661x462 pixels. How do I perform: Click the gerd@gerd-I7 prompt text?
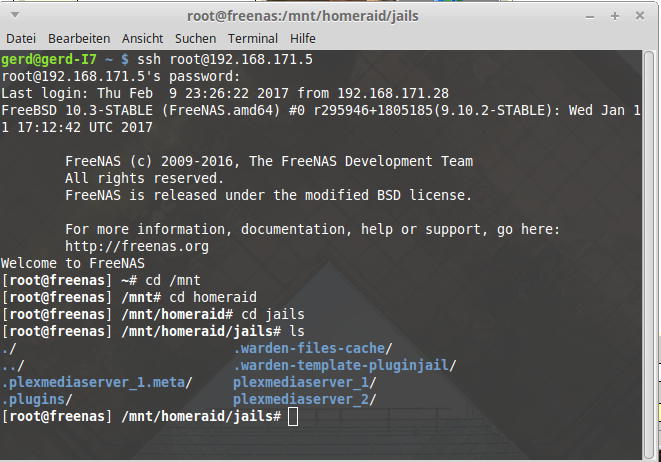pyautogui.click(x=49, y=59)
